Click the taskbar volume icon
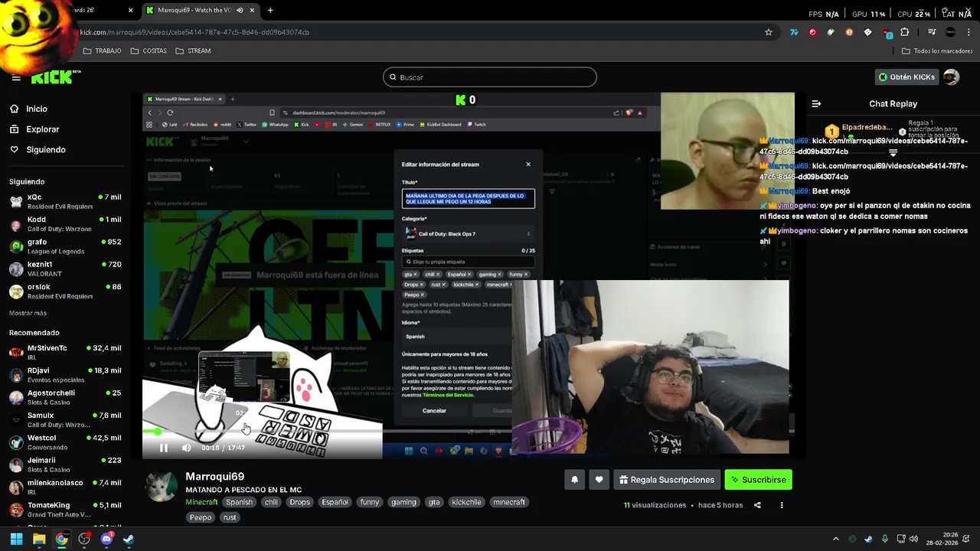The image size is (980, 551). [913, 539]
